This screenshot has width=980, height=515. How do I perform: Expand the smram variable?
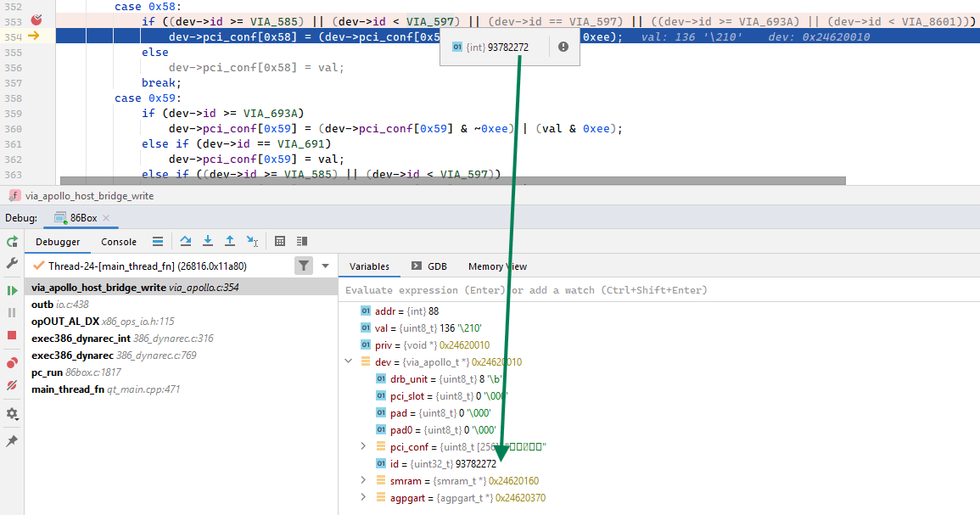coord(362,480)
